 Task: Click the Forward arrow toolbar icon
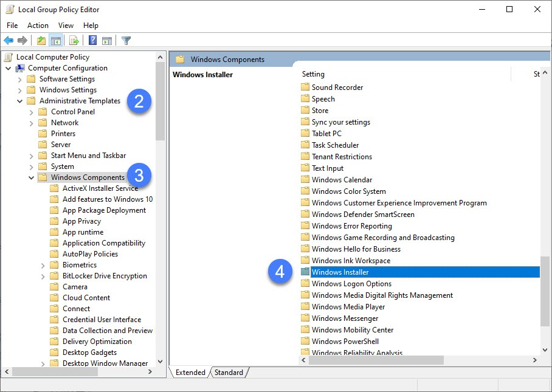click(22, 41)
